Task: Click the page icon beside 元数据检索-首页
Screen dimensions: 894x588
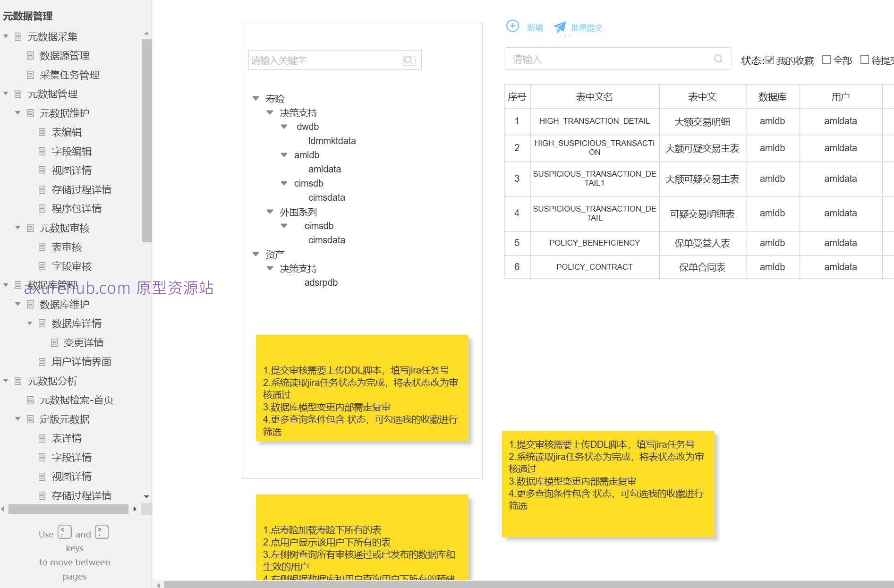Action: click(30, 400)
